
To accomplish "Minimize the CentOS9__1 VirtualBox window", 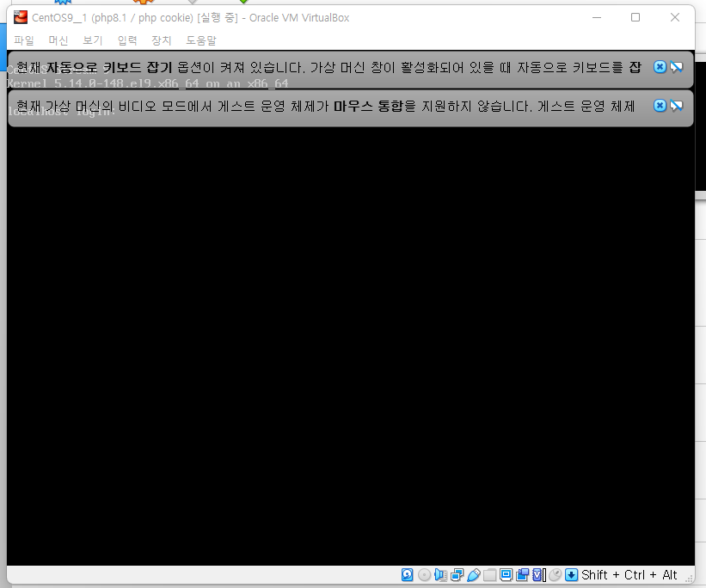I will (x=597, y=17).
